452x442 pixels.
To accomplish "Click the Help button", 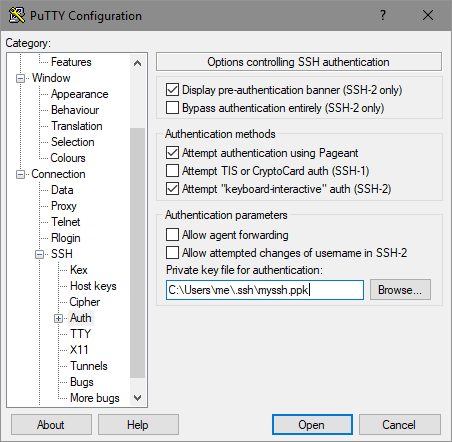I will [x=138, y=425].
